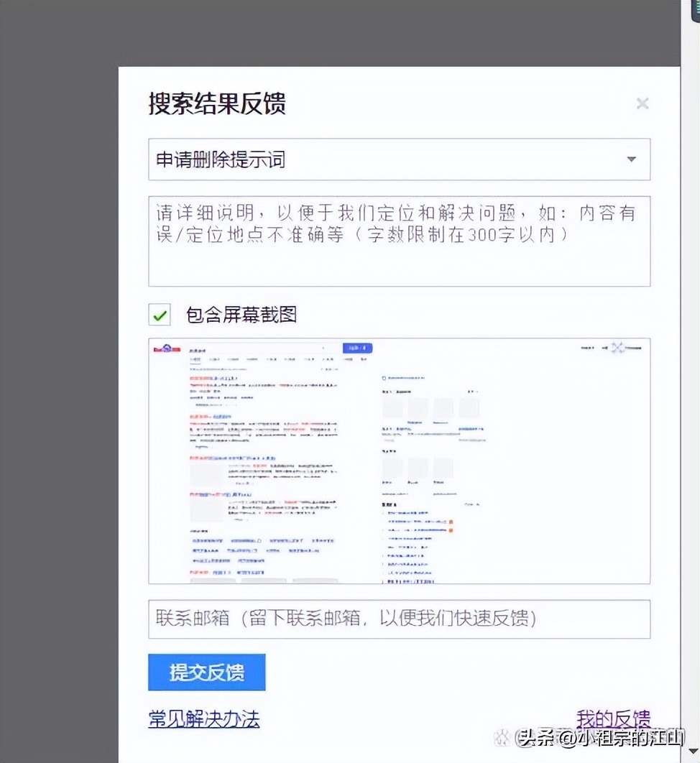
Task: Select the first tab under the preview's search bar
Action: [x=196, y=360]
